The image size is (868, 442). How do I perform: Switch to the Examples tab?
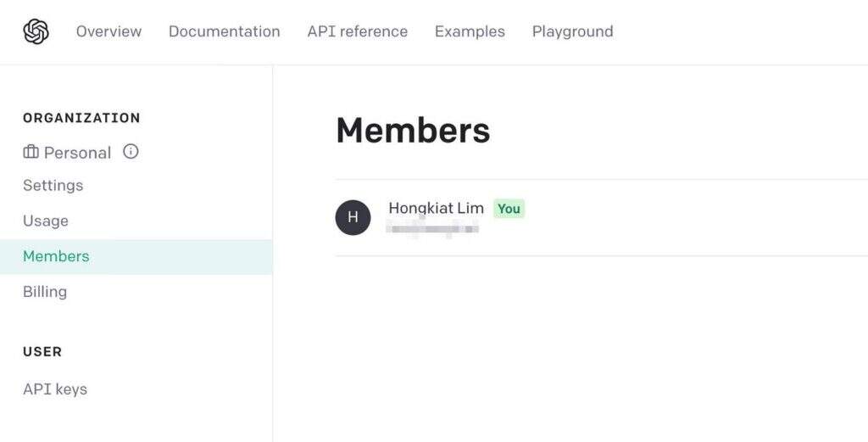click(470, 32)
